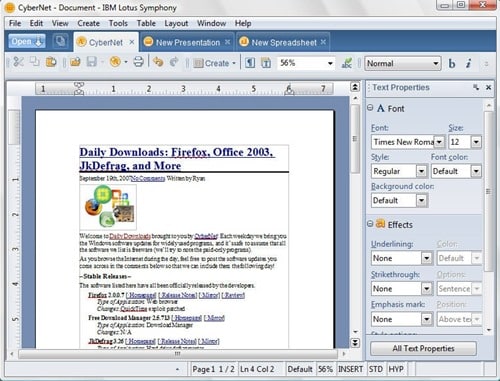Click the All Text Properties button
The width and height of the screenshot is (500, 381).
pyautogui.click(x=423, y=348)
